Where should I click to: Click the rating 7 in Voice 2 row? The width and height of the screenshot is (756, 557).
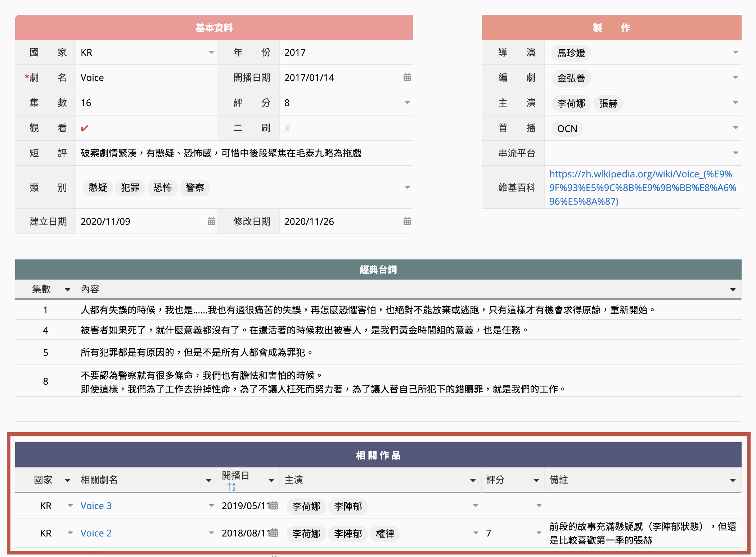[x=489, y=533]
